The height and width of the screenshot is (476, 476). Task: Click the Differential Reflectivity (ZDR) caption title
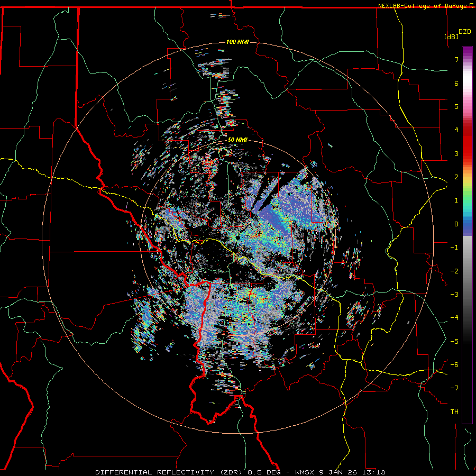(169, 472)
